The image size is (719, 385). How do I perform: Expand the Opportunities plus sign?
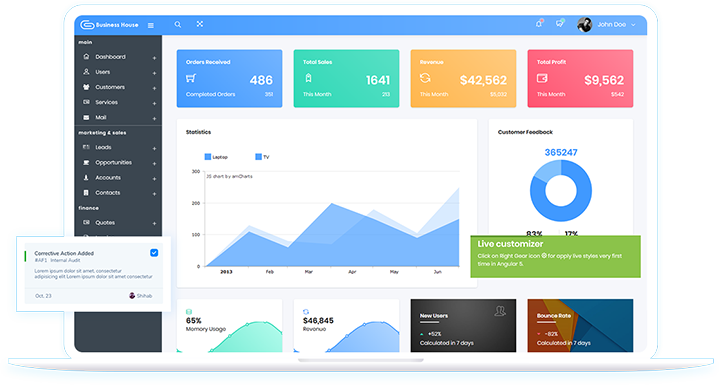point(154,164)
